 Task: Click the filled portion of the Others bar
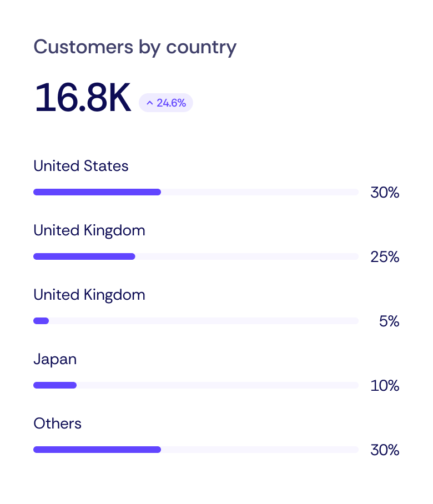[97, 449]
